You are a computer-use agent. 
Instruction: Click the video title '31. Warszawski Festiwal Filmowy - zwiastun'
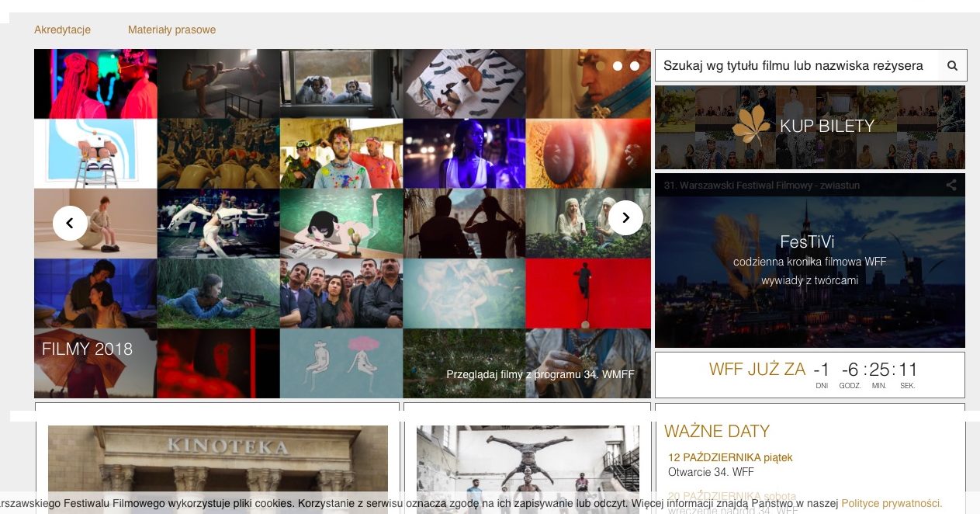(762, 186)
